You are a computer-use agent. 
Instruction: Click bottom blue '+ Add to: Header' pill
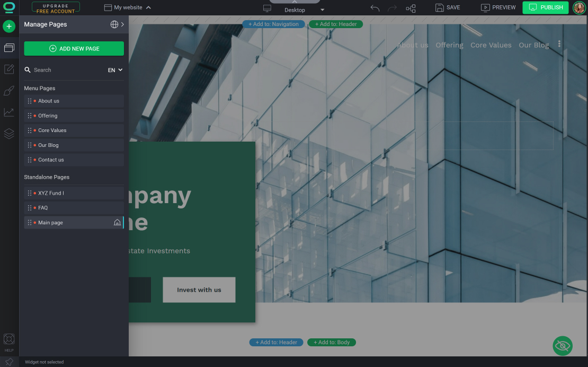pos(276,342)
